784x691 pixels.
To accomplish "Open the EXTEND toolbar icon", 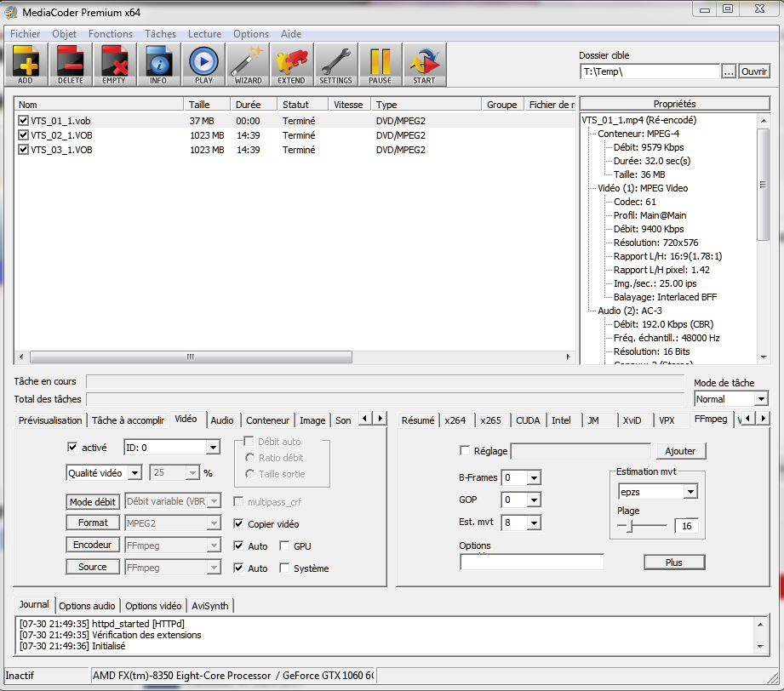I will tap(291, 65).
